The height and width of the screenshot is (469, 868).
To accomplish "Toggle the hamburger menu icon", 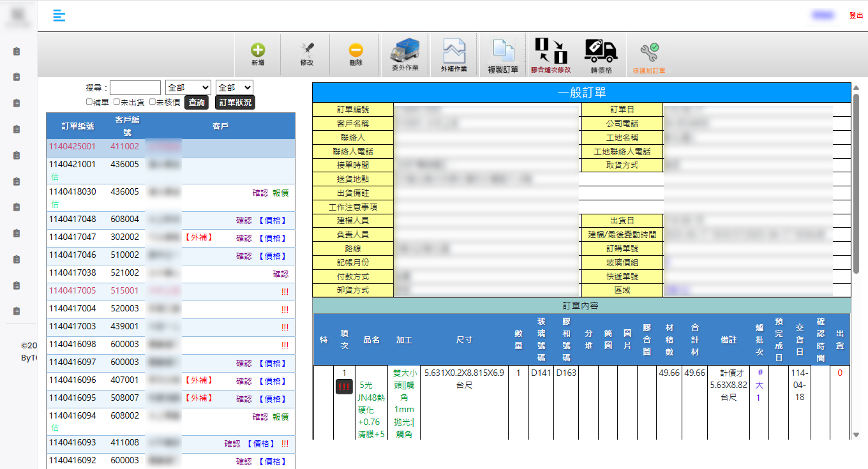I will point(59,16).
